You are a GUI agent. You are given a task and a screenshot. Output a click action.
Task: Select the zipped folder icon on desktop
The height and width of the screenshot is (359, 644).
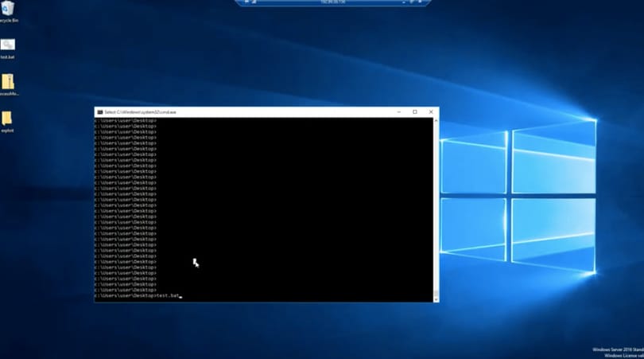pos(8,84)
